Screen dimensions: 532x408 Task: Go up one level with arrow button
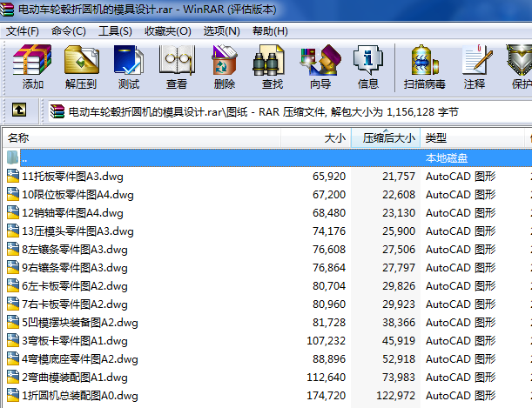[x=19, y=110]
